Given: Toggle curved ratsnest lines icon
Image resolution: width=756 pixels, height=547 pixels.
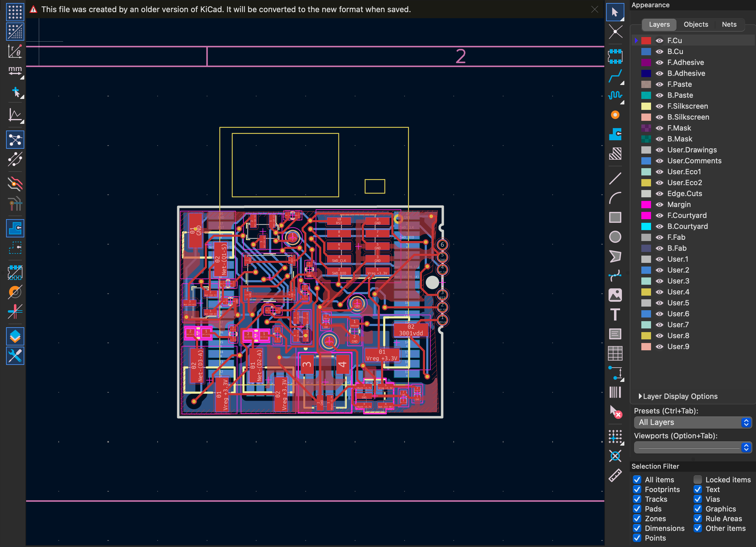Looking at the screenshot, I should [15, 159].
